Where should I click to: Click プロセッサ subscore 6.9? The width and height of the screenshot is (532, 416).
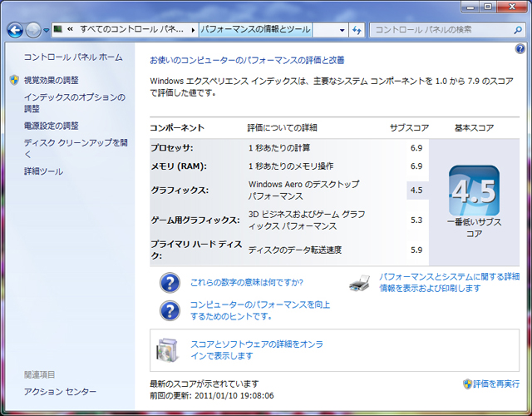tap(416, 148)
